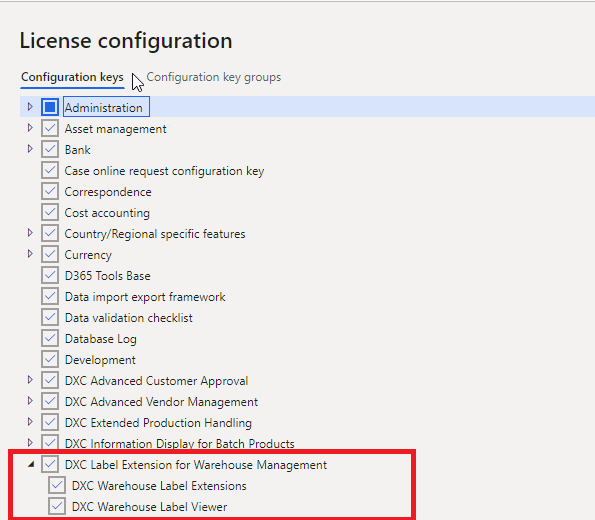Image resolution: width=595 pixels, height=520 pixels.
Task: Uncheck the Database Log checkbox
Action: coord(50,338)
